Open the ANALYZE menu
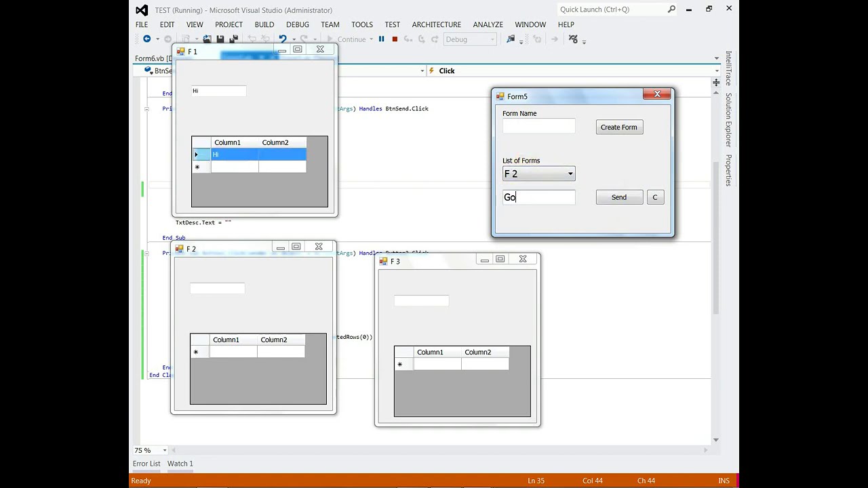 pyautogui.click(x=488, y=24)
